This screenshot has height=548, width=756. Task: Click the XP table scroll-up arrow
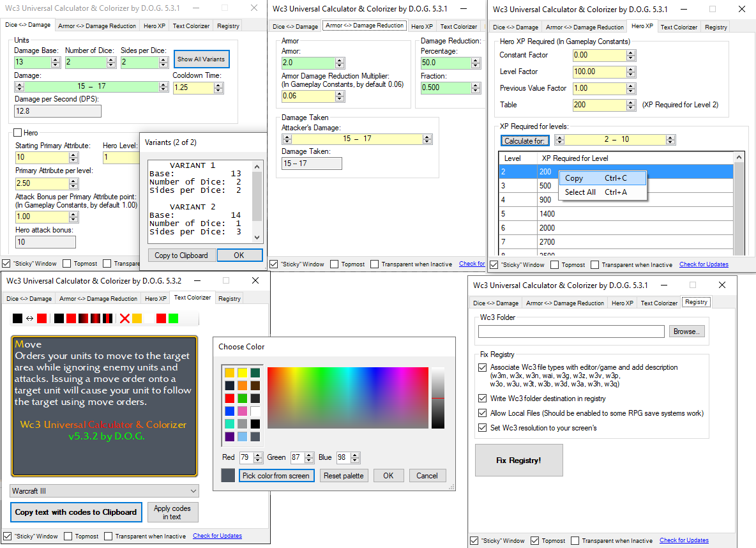739,157
